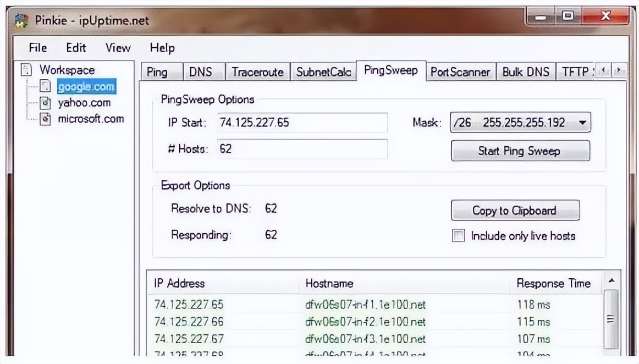The height and width of the screenshot is (364, 639).
Task: Click the Responding count value 62
Action: coord(271,235)
